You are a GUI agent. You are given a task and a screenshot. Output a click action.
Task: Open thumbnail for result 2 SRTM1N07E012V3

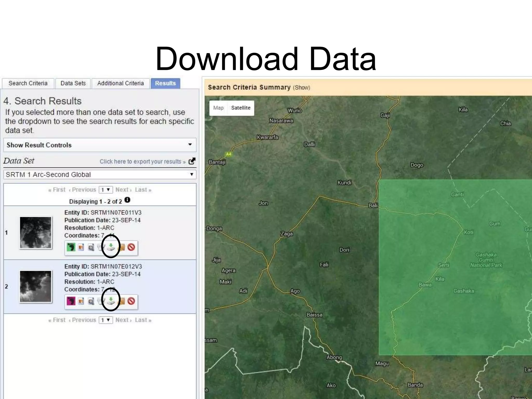[36, 287]
